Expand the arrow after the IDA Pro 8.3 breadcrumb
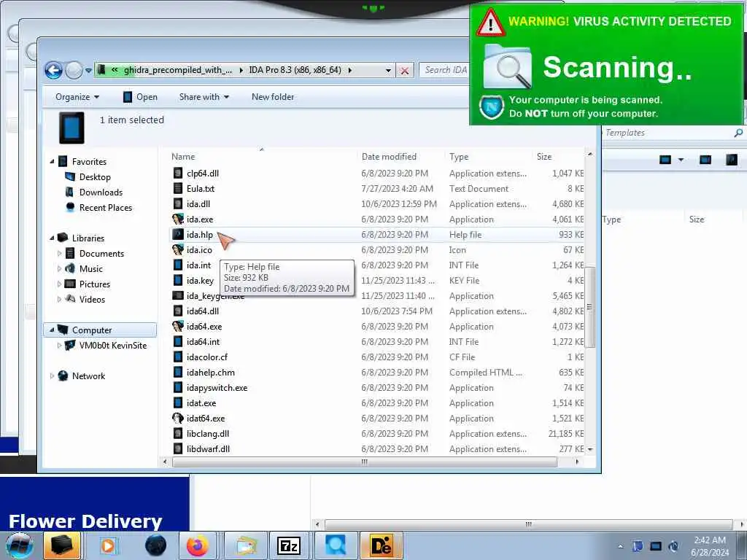Viewport: 747px width, 560px height. pos(350,70)
